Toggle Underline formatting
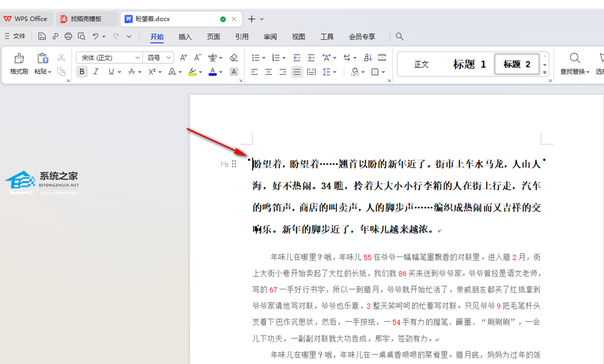Viewport: 604px width, 364px height. coord(111,72)
